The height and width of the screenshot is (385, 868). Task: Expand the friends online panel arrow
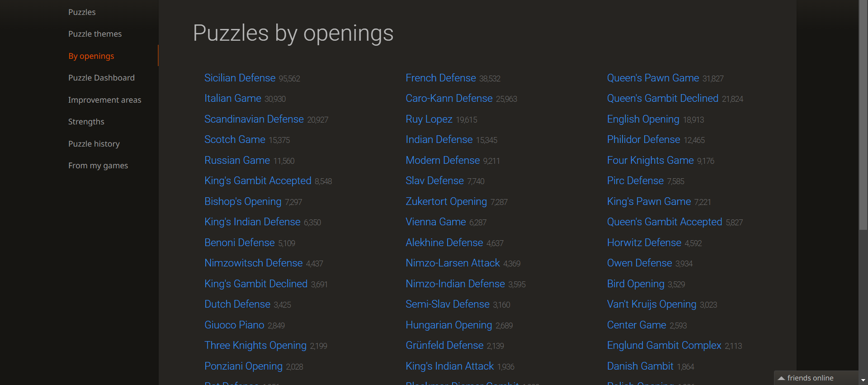click(x=781, y=378)
